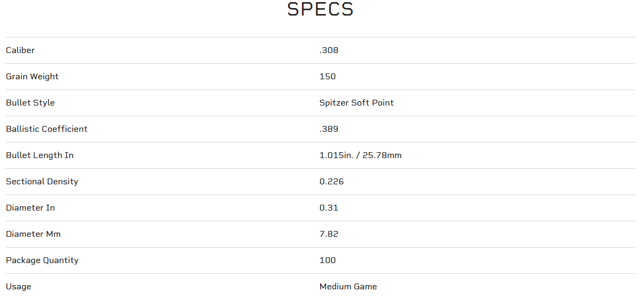Screen dimensions: 644x299
Task: Select the 0.226 sectional density value
Action: [x=331, y=182]
